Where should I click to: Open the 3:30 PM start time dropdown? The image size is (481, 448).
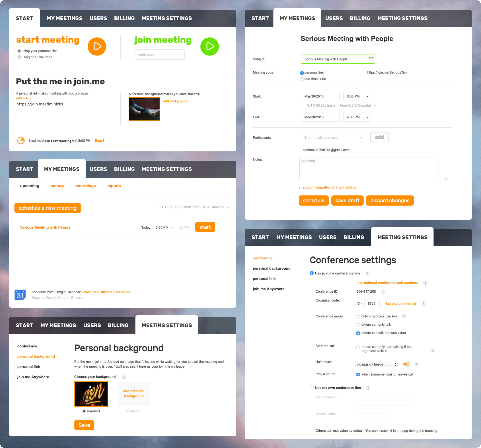pos(357,96)
